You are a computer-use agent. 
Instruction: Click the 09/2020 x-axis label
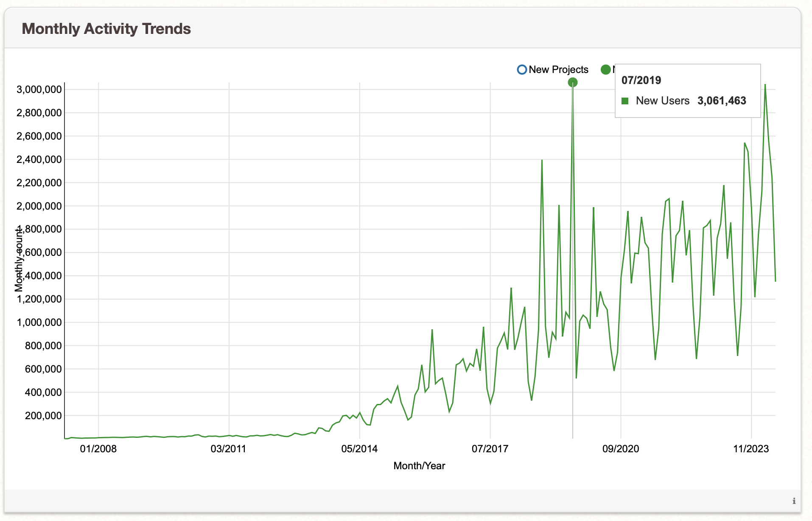[621, 449]
